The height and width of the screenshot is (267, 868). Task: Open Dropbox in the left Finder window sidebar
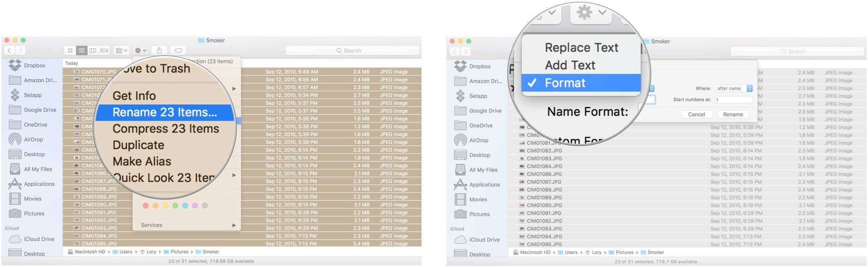point(28,65)
